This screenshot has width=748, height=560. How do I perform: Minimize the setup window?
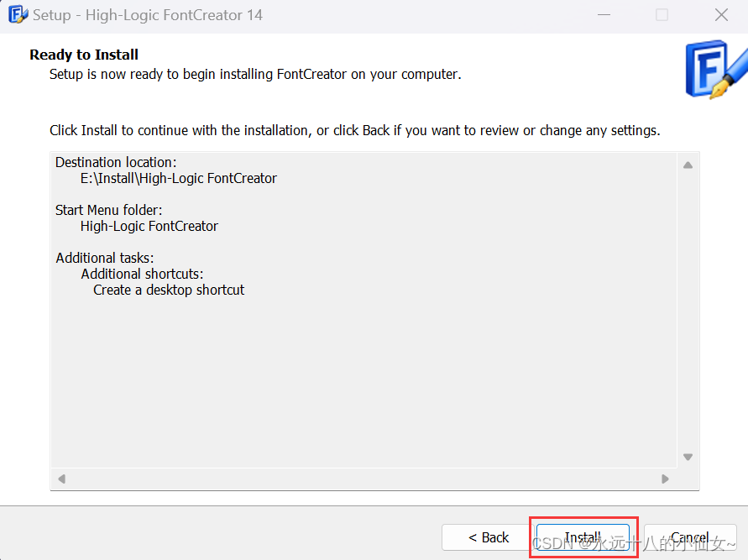coord(604,15)
